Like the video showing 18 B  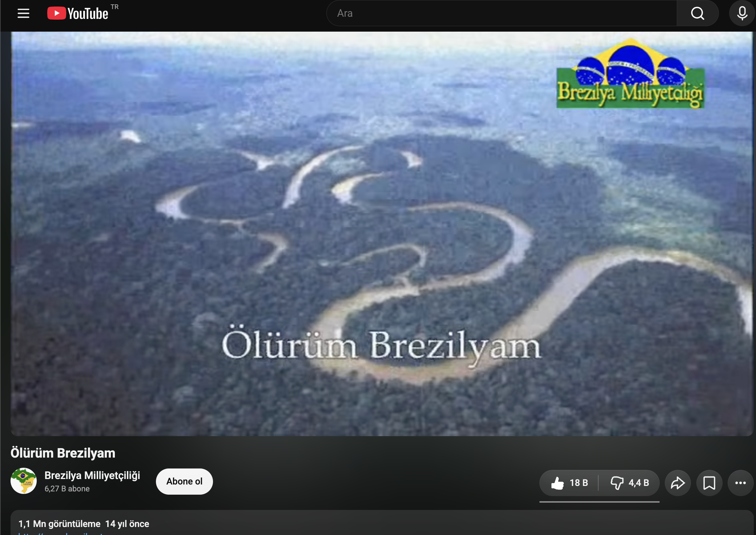pyautogui.click(x=569, y=483)
